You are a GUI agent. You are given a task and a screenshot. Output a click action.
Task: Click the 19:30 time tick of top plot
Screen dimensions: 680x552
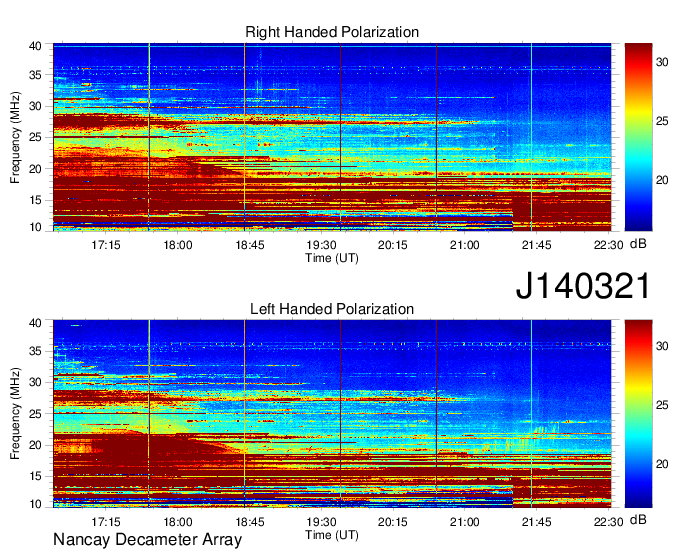pyautogui.click(x=321, y=245)
